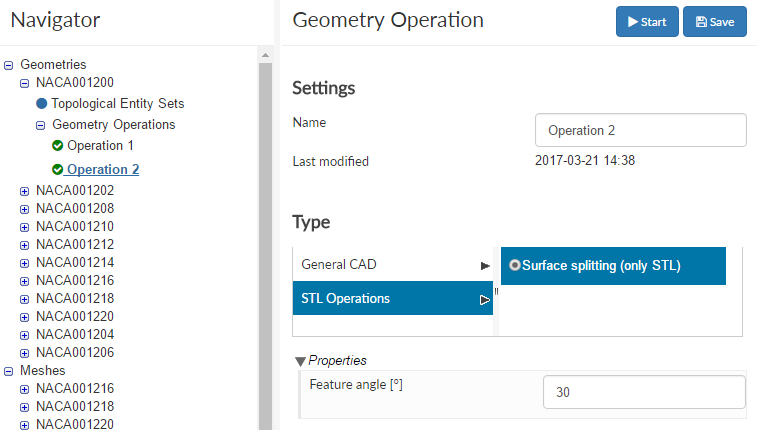The width and height of the screenshot is (757, 430).
Task: Click the play icon on Start button
Action: (x=633, y=22)
